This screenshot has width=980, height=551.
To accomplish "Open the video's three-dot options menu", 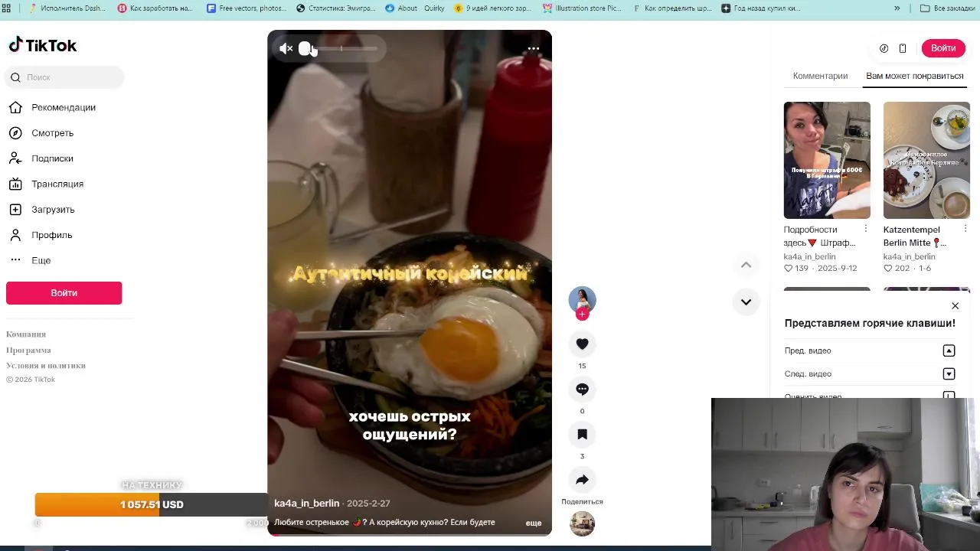I will tap(534, 48).
